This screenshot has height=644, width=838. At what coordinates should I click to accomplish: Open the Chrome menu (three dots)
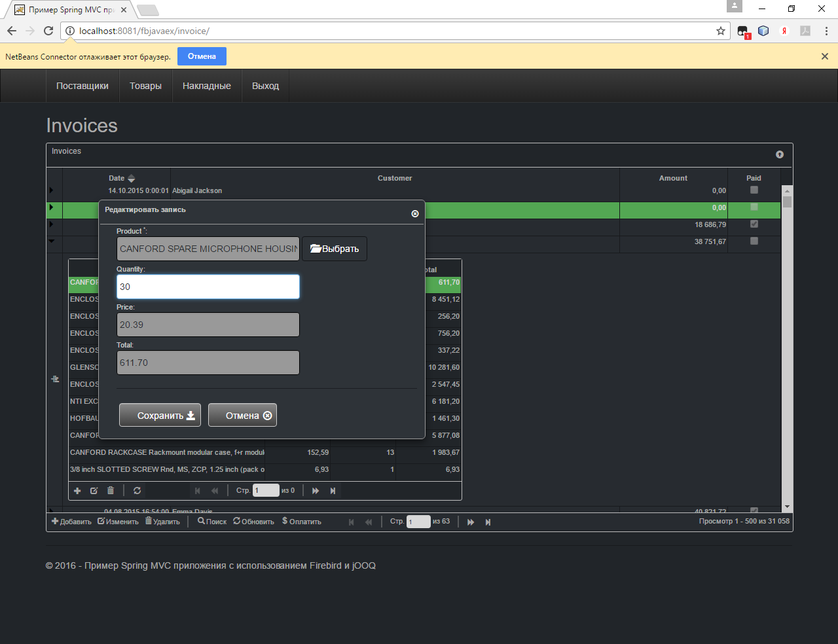point(826,31)
